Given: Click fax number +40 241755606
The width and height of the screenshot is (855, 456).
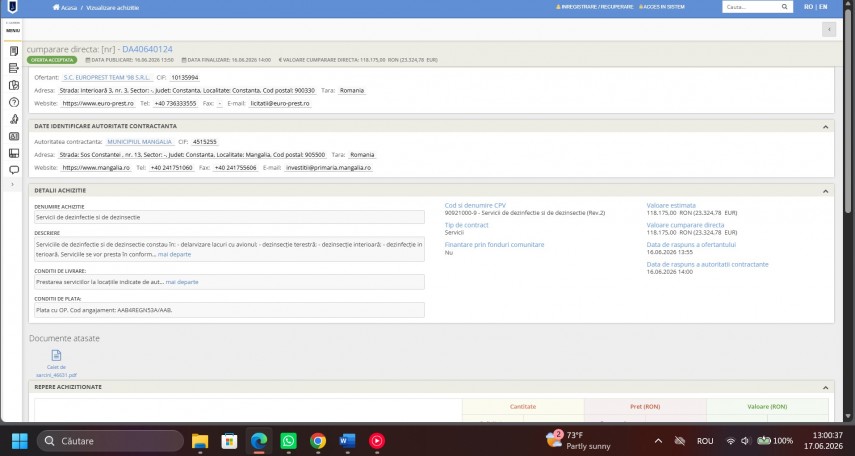Looking at the screenshot, I should [x=235, y=168].
